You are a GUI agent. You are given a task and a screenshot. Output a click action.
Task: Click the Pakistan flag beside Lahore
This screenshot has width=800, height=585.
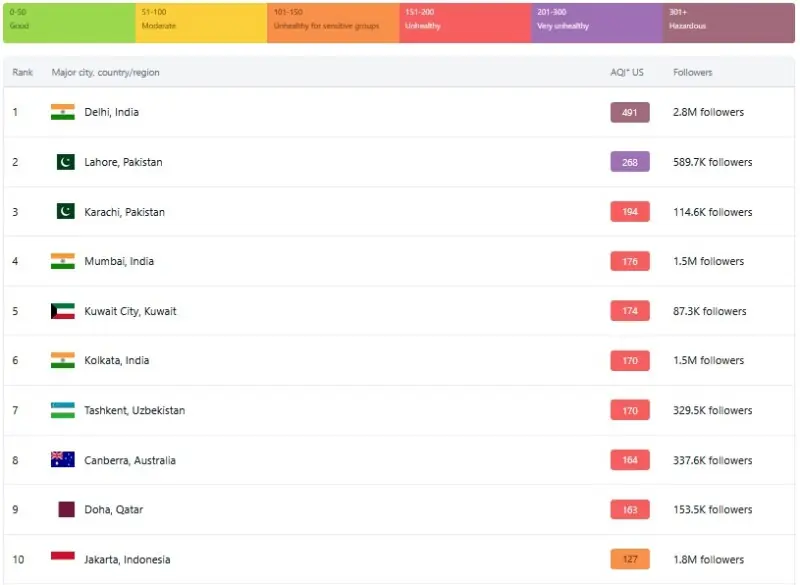click(66, 162)
